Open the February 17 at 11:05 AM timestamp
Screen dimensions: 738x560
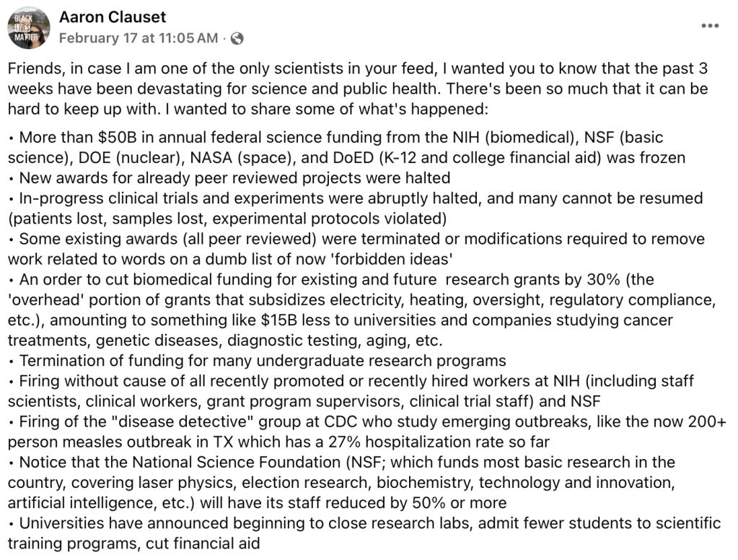138,38
